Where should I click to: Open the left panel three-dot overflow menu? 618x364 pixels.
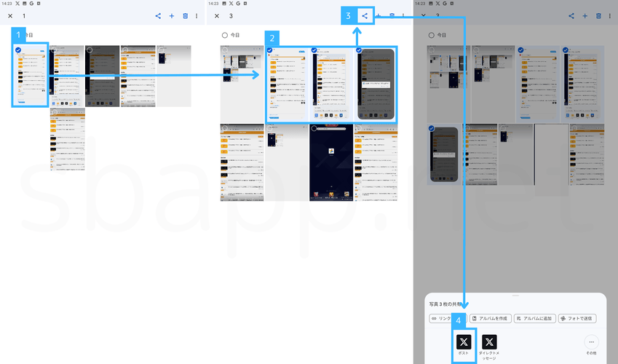(x=197, y=15)
